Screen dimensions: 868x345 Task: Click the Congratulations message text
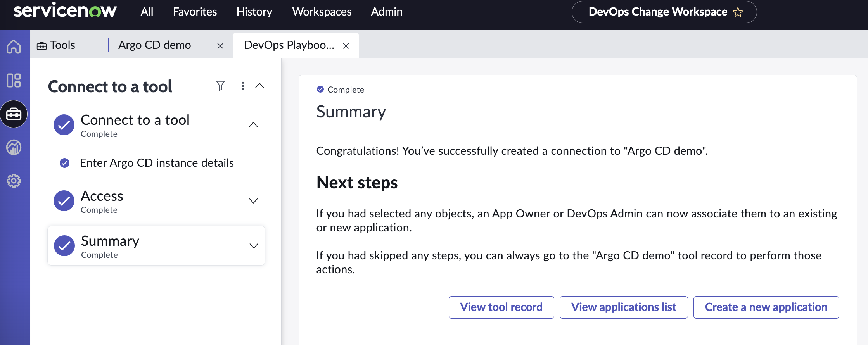[x=512, y=151]
